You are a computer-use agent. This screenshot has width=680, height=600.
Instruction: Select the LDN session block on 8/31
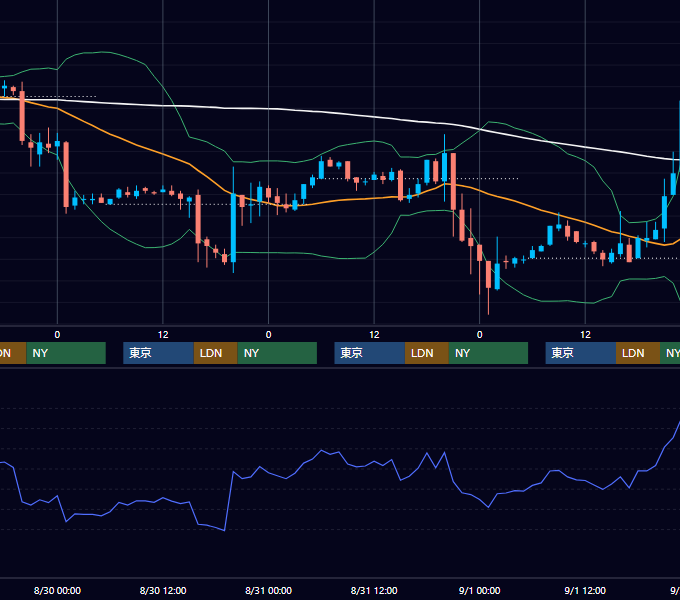[427, 353]
